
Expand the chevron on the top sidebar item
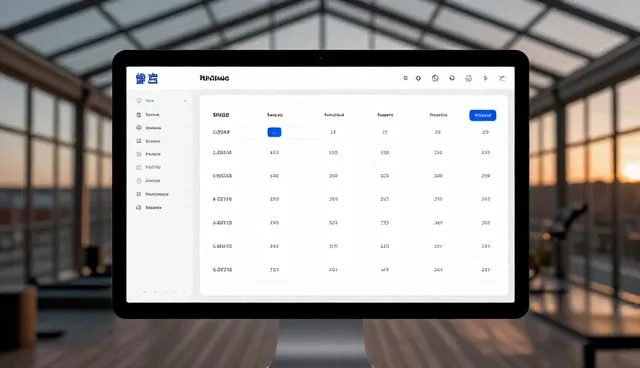click(185, 101)
